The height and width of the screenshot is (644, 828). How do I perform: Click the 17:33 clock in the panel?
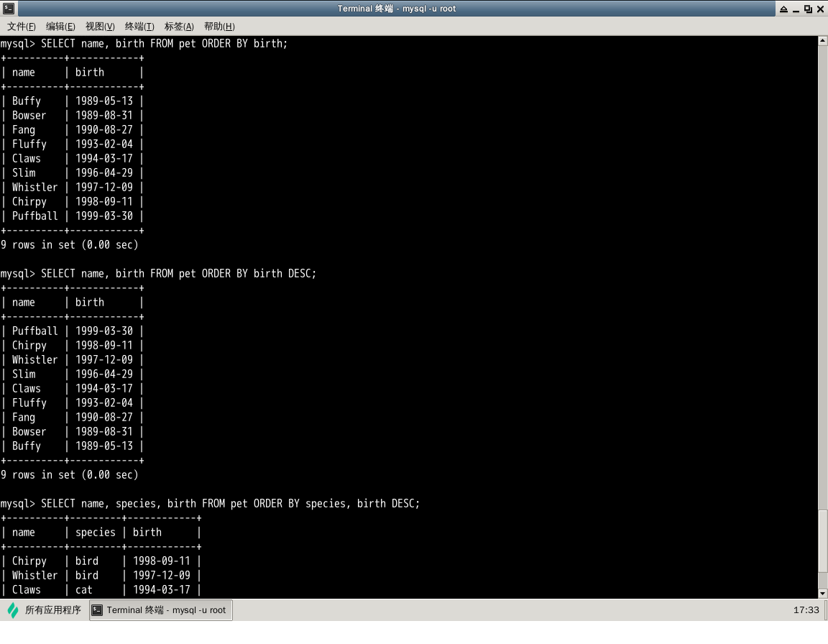coord(806,610)
